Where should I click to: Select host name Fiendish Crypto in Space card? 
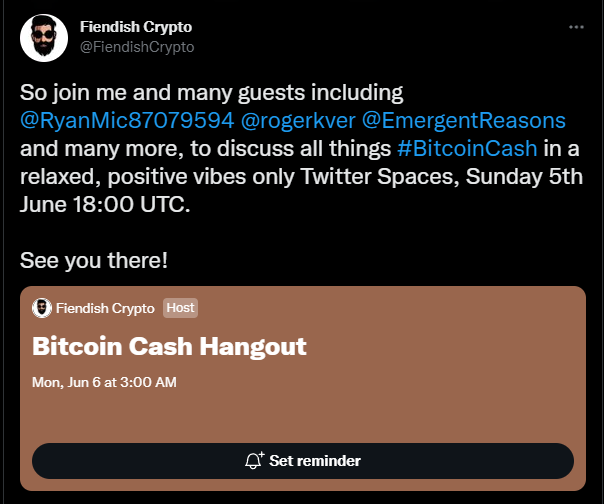pos(105,308)
